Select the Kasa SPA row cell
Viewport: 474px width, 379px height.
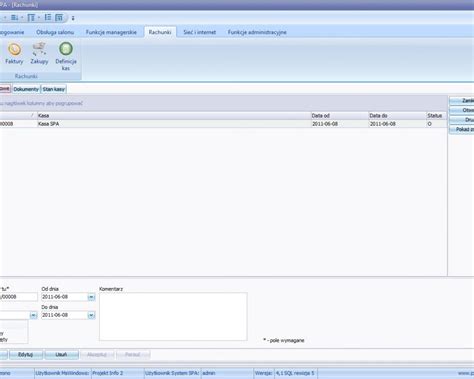(x=174, y=124)
